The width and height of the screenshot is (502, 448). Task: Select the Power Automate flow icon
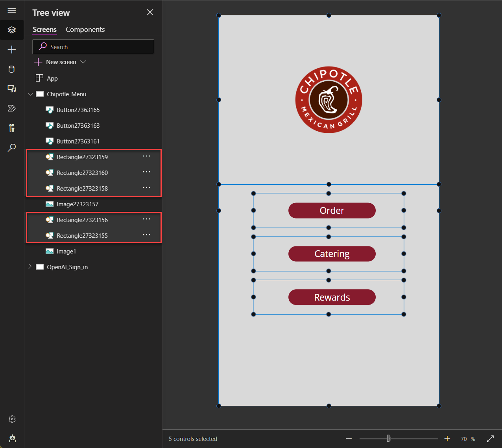coord(12,108)
